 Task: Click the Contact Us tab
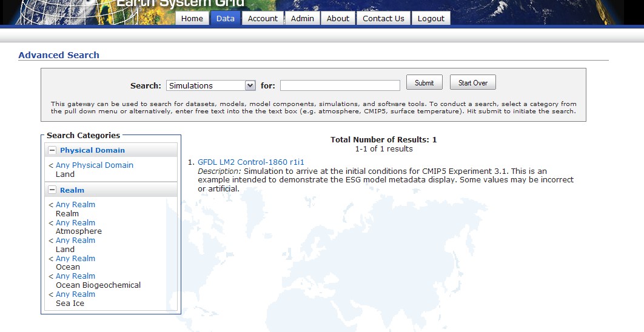click(x=383, y=18)
